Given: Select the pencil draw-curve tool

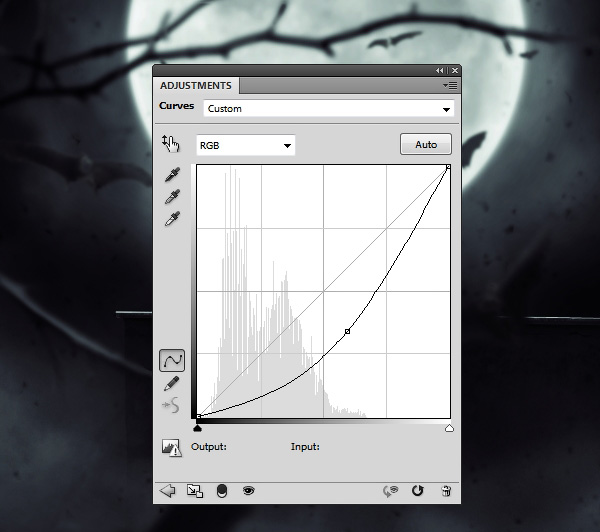Looking at the screenshot, I should point(171,383).
